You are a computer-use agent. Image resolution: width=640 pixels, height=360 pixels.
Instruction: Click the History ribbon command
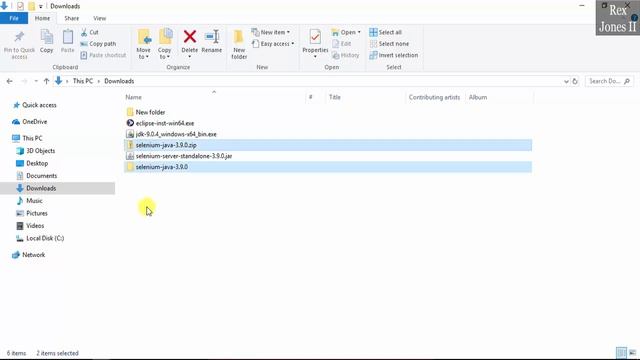coord(345,55)
